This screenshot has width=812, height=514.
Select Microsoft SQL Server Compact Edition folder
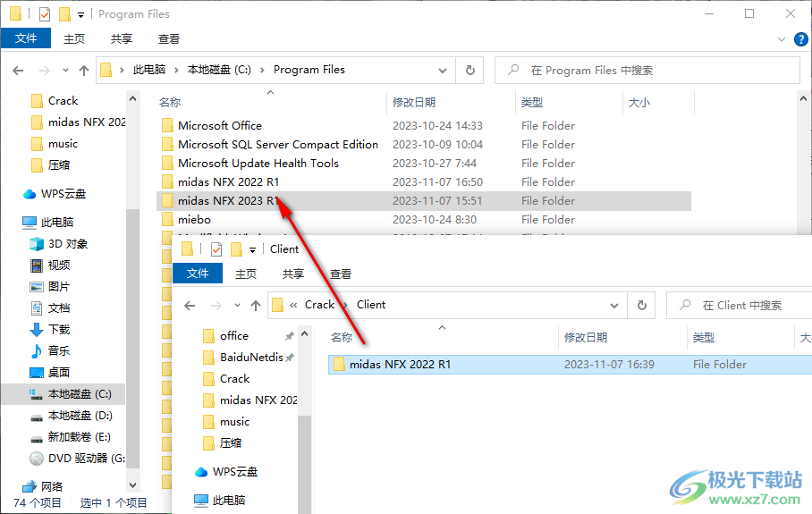[423, 145]
